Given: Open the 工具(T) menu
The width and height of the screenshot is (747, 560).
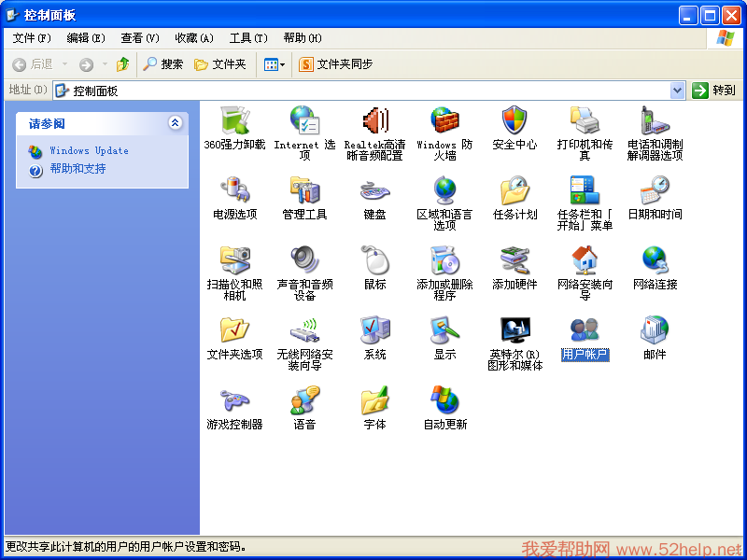Looking at the screenshot, I should tap(247, 38).
